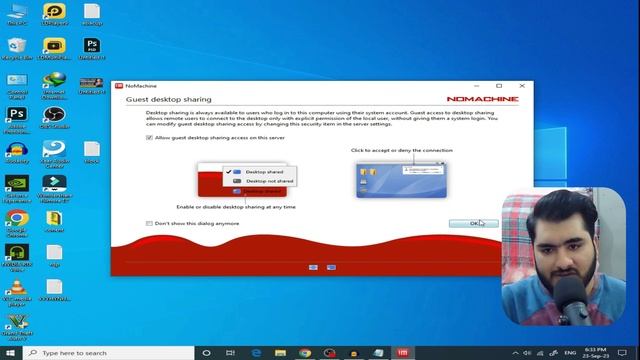
Task: Uncheck Allow guest desktop sharing access
Action: (149, 138)
